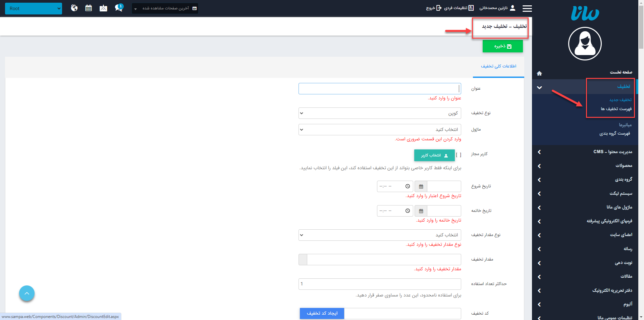Click the home icon above the sidebar menu

point(539,73)
